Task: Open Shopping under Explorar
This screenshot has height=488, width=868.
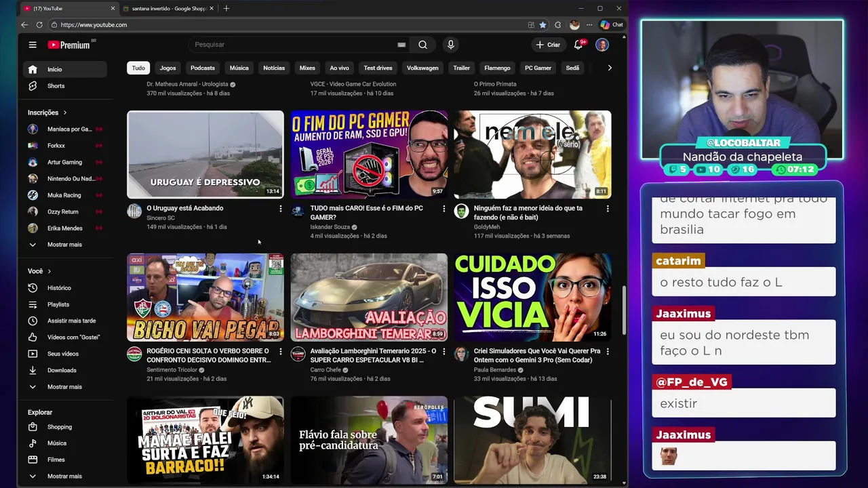Action: click(66, 427)
